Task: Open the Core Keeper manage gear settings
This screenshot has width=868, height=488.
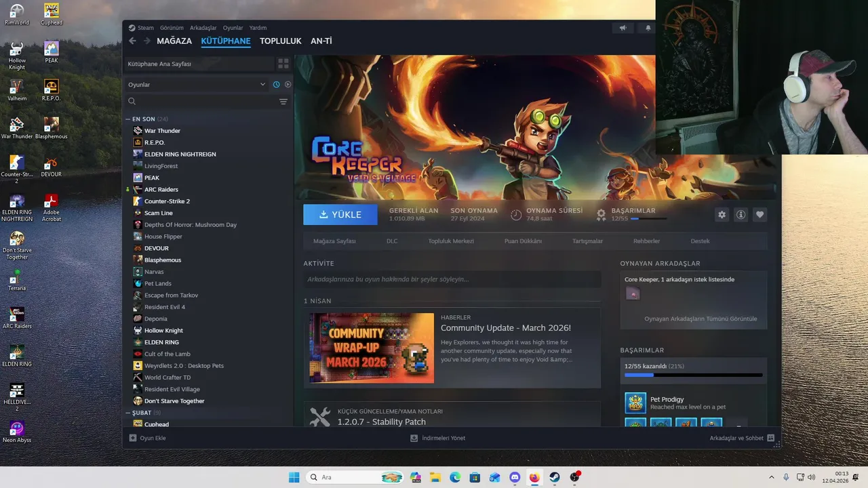Action: pyautogui.click(x=722, y=214)
